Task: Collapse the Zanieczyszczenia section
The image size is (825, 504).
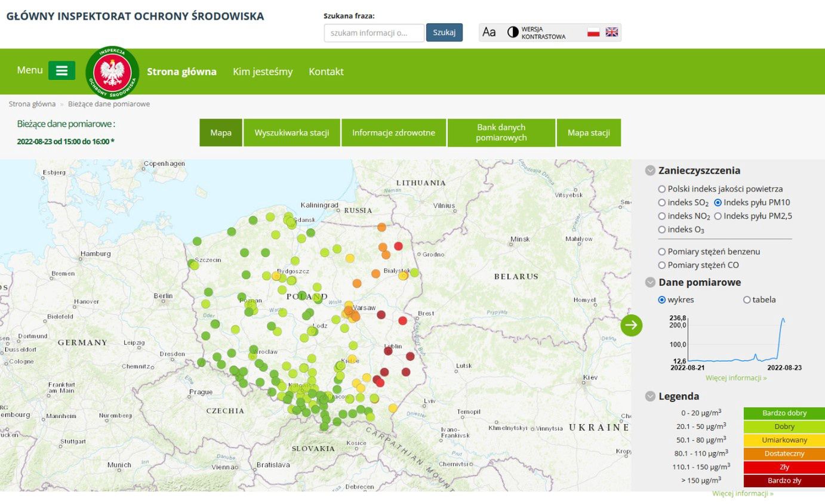Action: click(x=651, y=171)
